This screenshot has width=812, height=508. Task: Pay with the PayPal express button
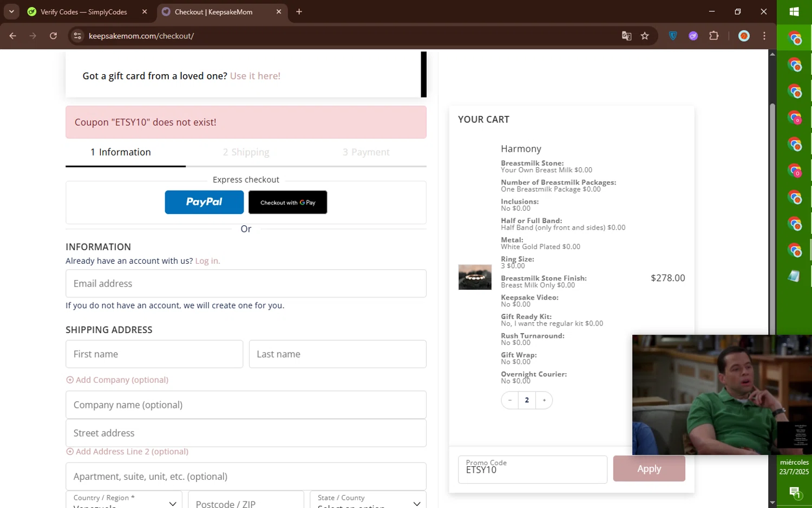click(204, 202)
